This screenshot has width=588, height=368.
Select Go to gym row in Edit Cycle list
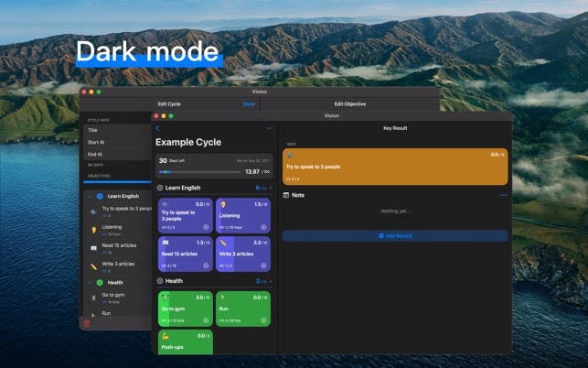pos(118,298)
